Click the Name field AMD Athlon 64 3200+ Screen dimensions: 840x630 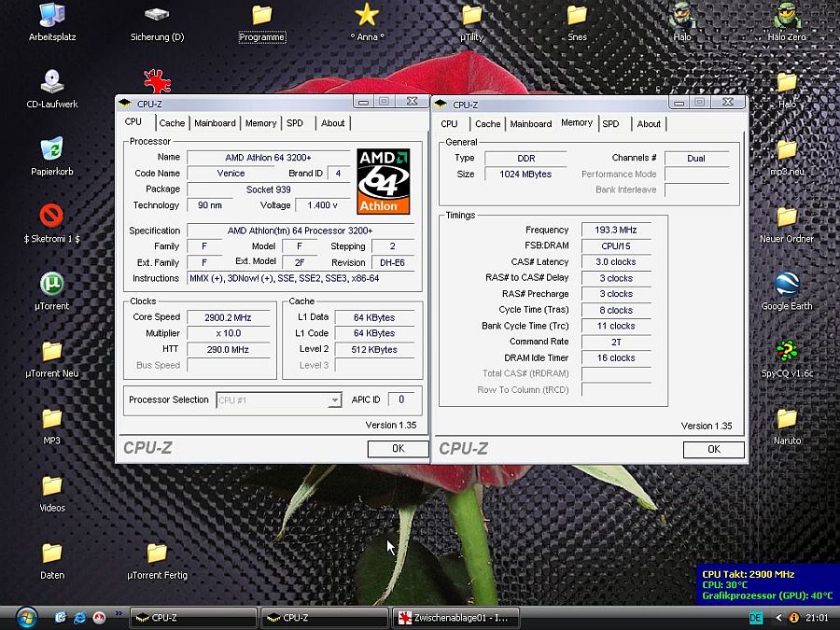[x=269, y=158]
